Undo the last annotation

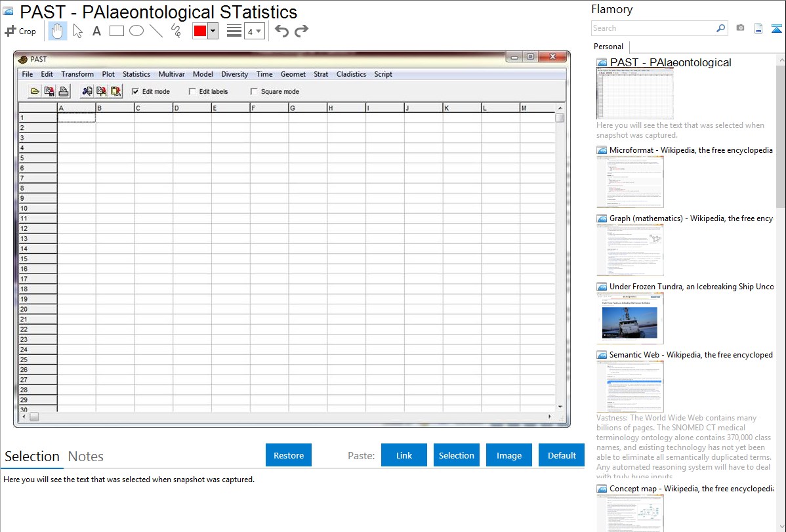click(x=281, y=31)
